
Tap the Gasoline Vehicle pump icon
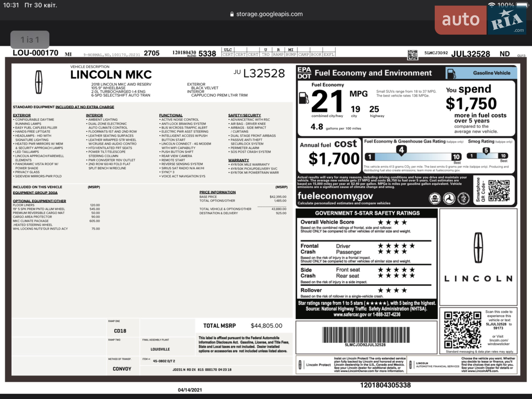(451, 73)
